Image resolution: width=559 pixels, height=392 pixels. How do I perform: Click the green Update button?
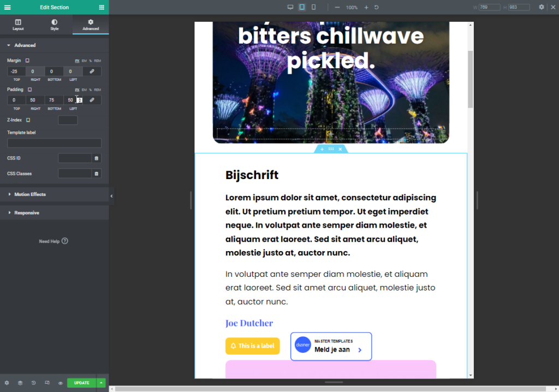81,383
